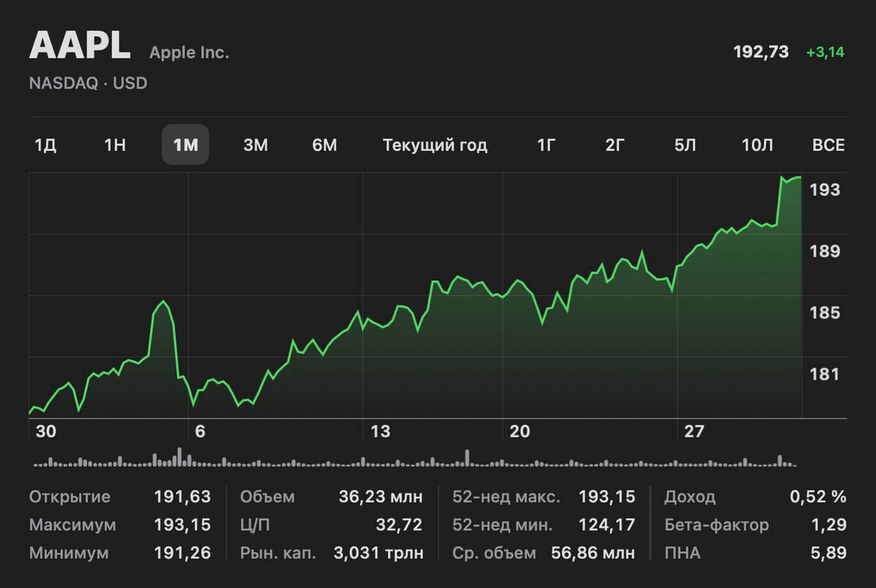
Task: Select the 1М range tab
Action: [x=185, y=144]
